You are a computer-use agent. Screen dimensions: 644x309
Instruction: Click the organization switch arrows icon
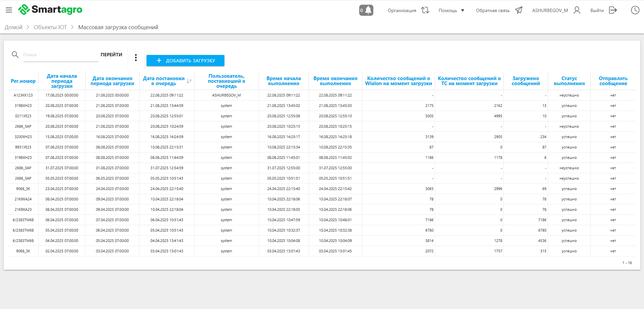click(425, 10)
